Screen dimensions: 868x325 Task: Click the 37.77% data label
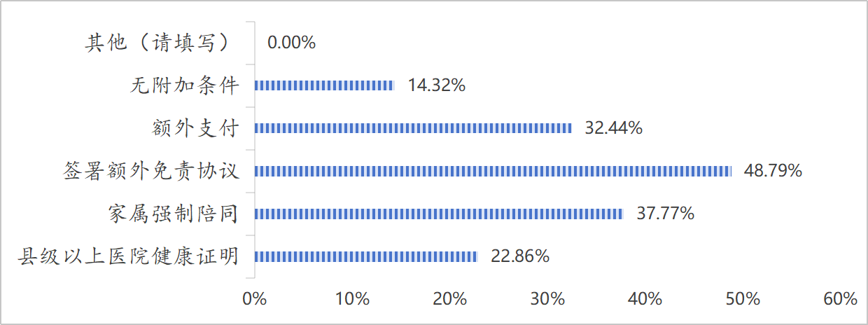(665, 214)
